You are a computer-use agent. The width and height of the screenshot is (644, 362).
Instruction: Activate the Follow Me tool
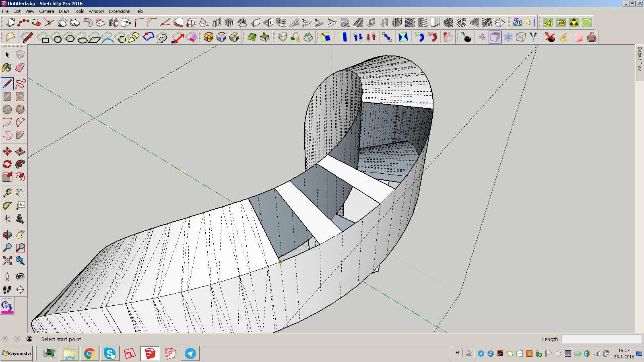pos(20,164)
